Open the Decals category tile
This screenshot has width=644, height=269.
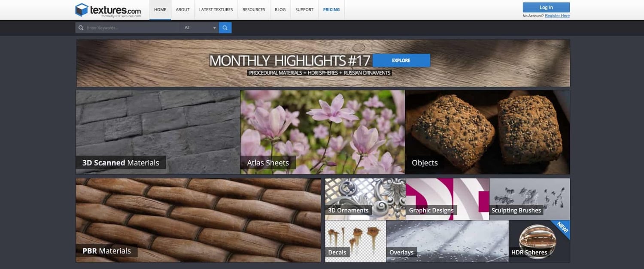click(355, 241)
